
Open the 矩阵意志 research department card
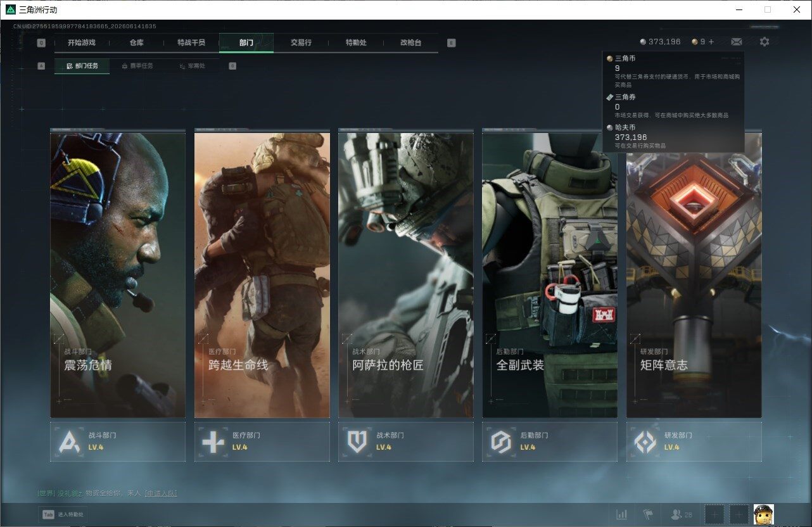click(x=694, y=274)
